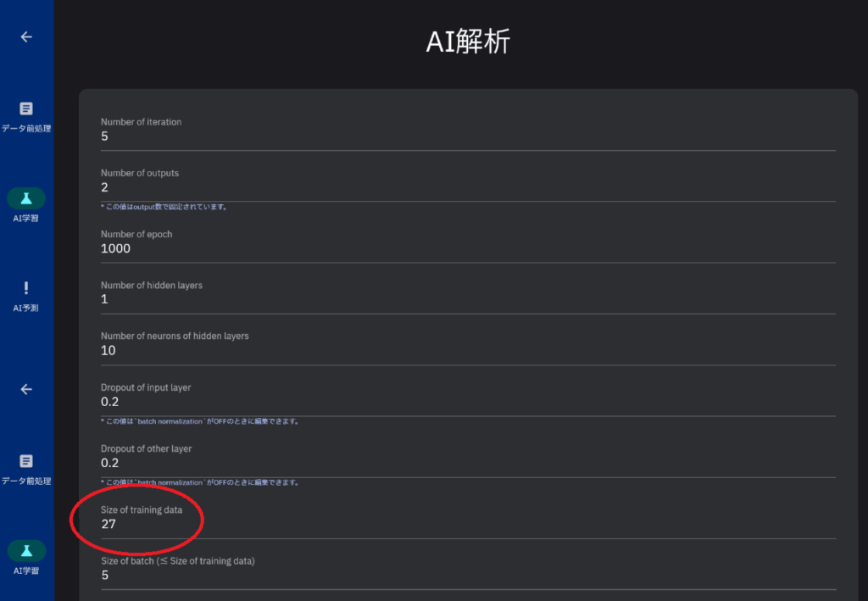Select the Size of training data field

coord(468,519)
